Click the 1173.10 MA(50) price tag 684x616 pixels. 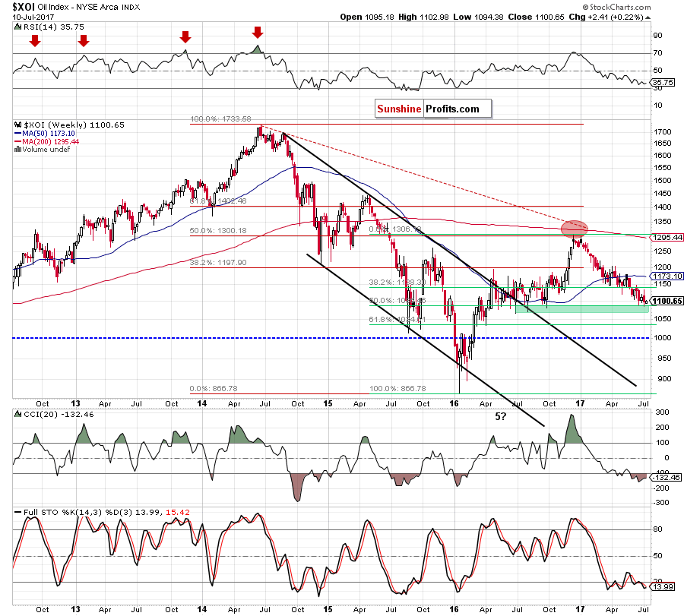click(x=667, y=276)
